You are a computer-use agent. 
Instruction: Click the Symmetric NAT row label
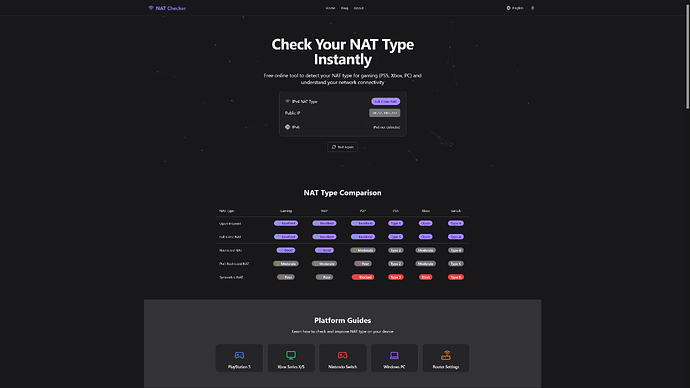tap(231, 278)
